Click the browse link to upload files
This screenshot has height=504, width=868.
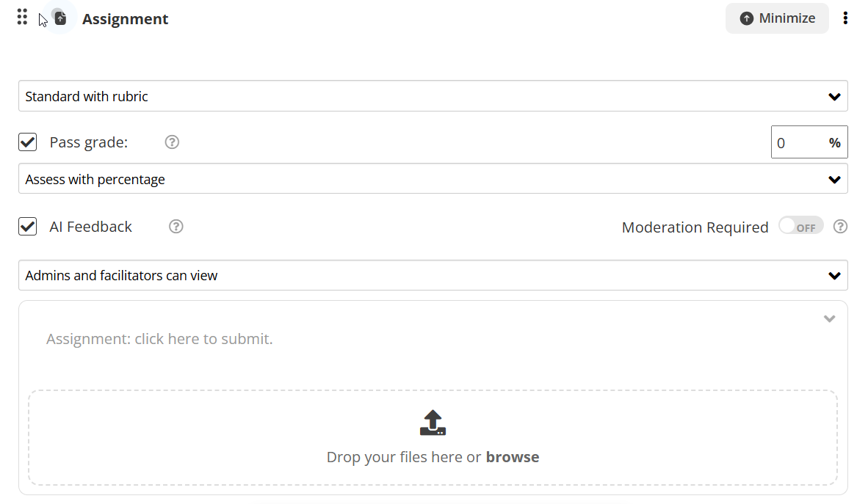click(513, 457)
